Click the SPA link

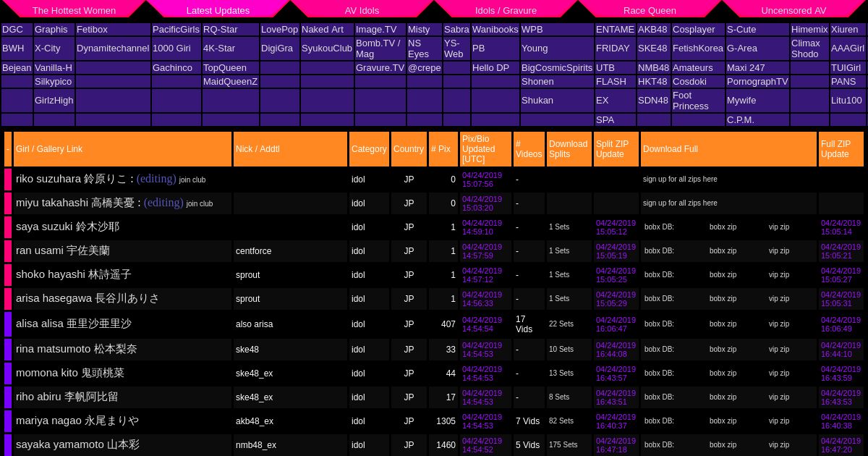[x=605, y=120]
